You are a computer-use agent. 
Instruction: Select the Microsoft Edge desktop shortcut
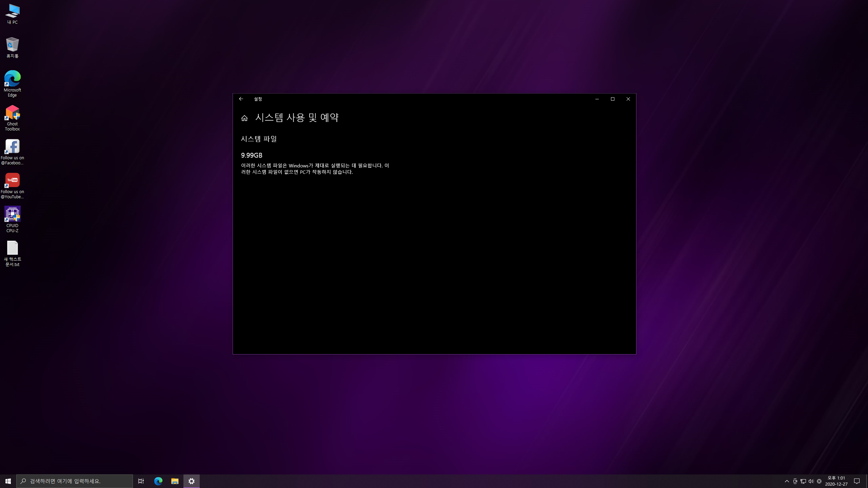click(13, 83)
